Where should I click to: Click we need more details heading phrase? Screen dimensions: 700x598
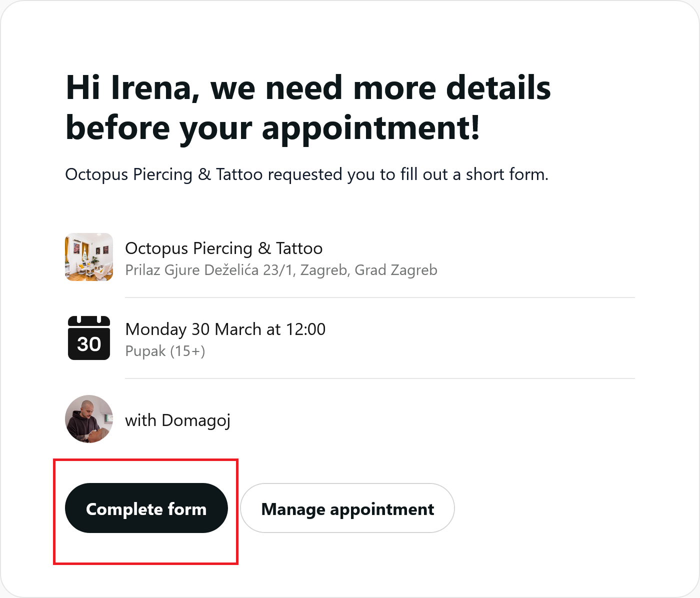[x=380, y=88]
